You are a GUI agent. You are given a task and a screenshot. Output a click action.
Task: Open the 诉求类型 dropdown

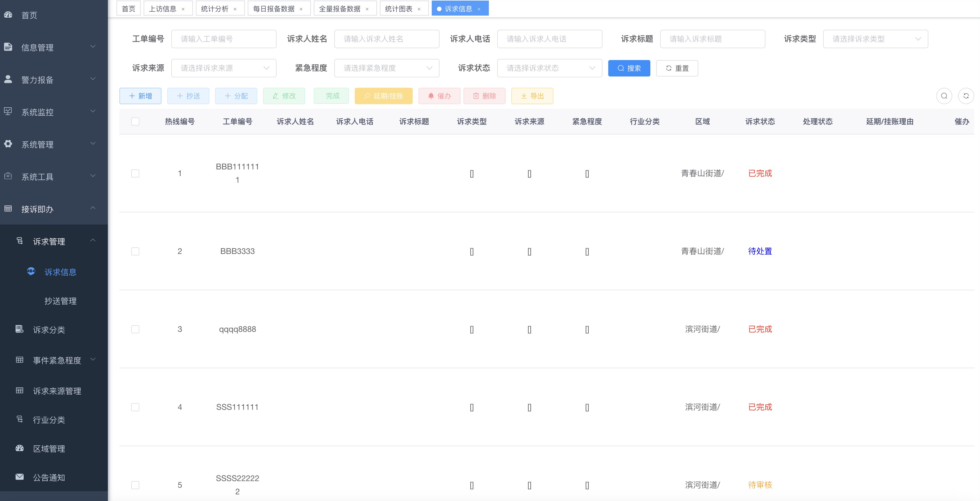click(875, 39)
